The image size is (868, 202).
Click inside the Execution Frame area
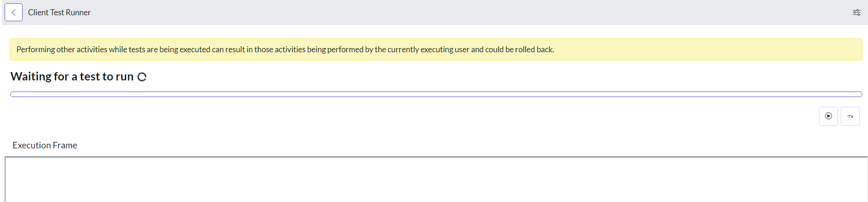click(436, 180)
